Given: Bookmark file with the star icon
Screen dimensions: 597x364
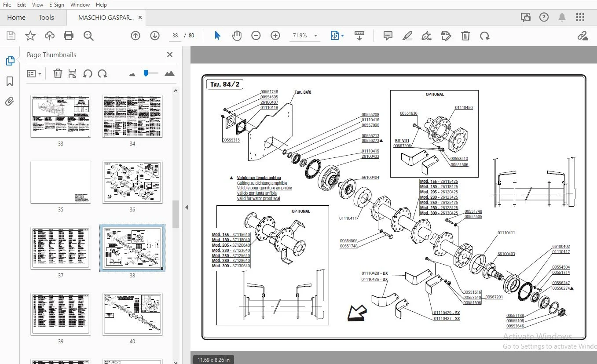Looking at the screenshot, I should tap(30, 36).
